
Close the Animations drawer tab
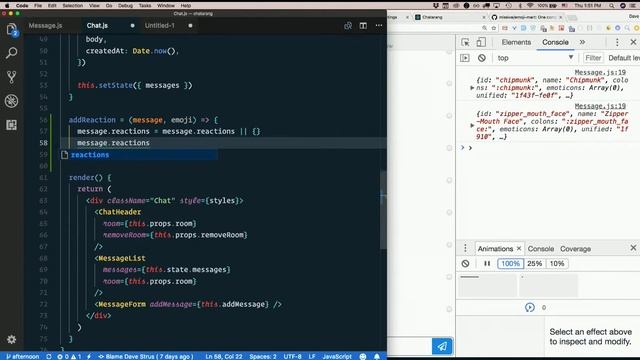pyautogui.click(x=519, y=248)
